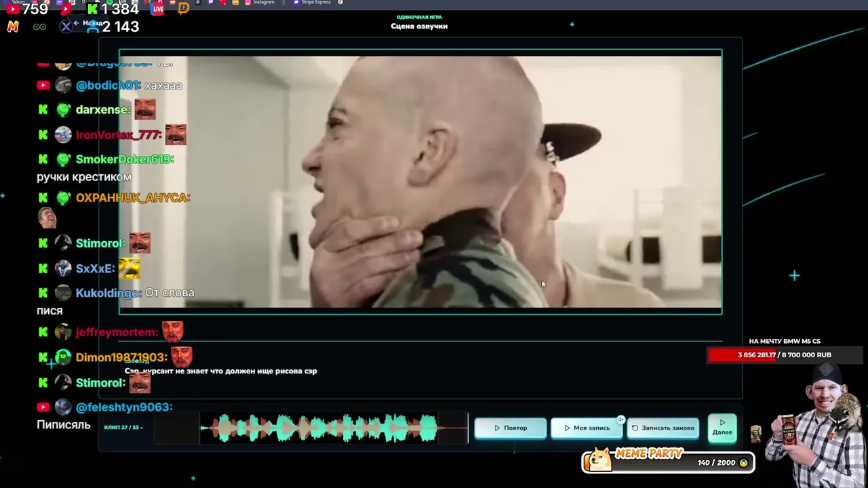Click the Meme Party doge icon

pos(599,459)
